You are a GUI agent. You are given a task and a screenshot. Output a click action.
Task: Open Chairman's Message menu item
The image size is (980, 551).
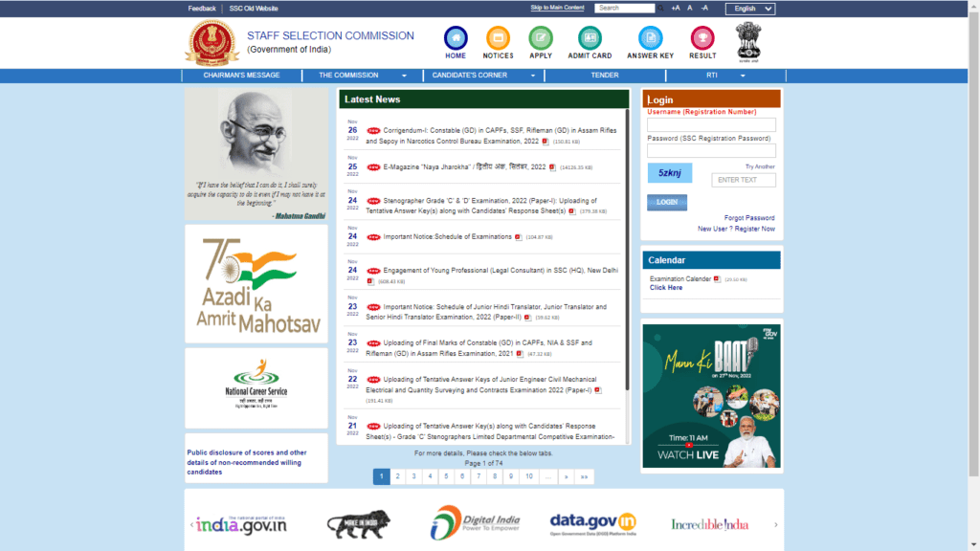(241, 76)
